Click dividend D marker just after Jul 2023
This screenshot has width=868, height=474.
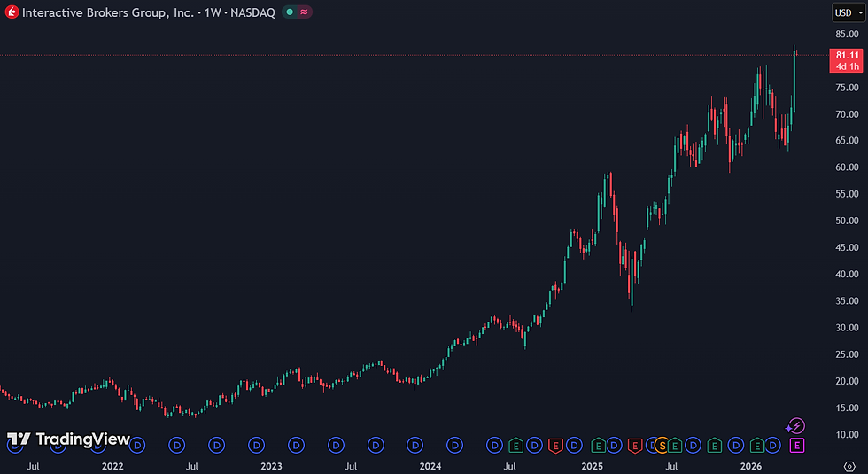coord(376,445)
